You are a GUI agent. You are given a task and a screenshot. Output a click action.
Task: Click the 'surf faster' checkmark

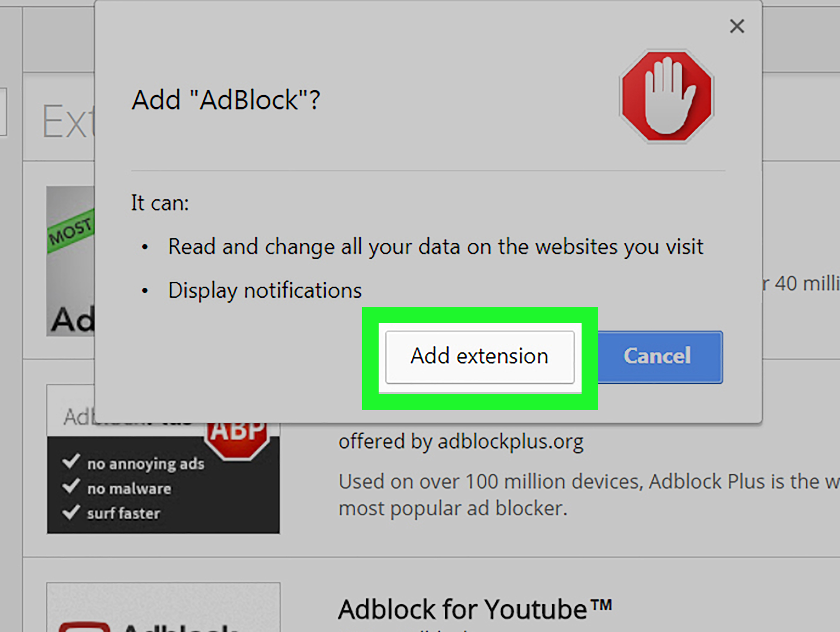(x=71, y=512)
